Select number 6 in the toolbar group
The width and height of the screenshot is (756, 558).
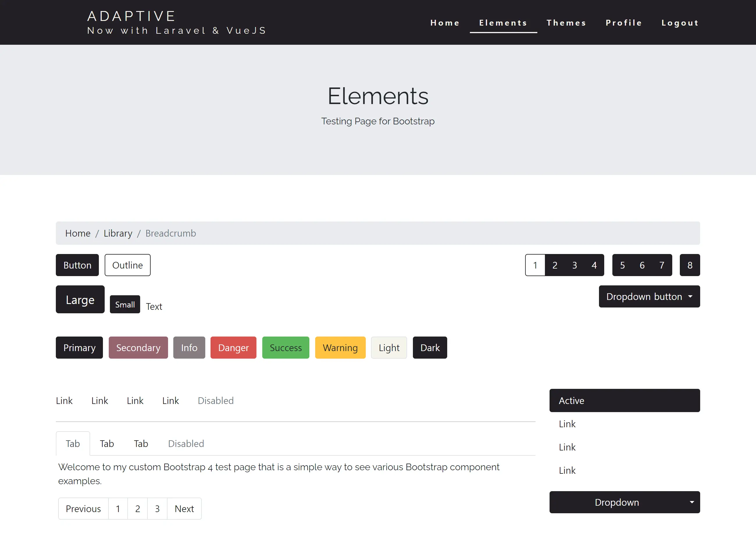pos(642,265)
